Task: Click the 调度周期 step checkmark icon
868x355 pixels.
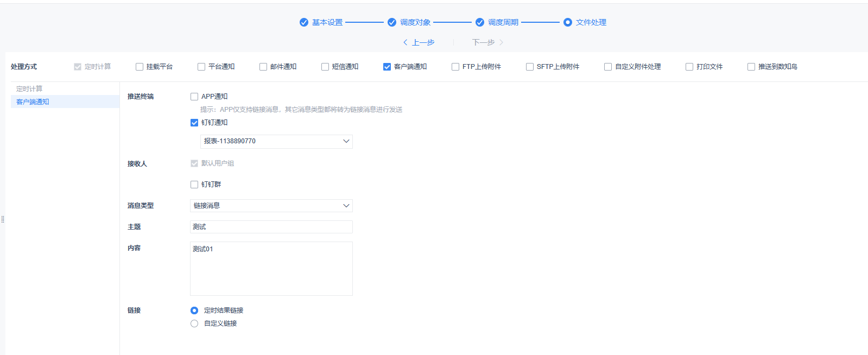Action: click(480, 22)
